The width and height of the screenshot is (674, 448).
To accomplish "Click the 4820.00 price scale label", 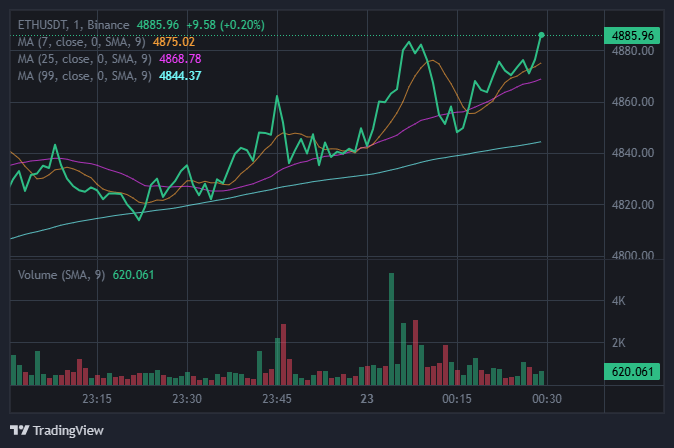I will [632, 205].
